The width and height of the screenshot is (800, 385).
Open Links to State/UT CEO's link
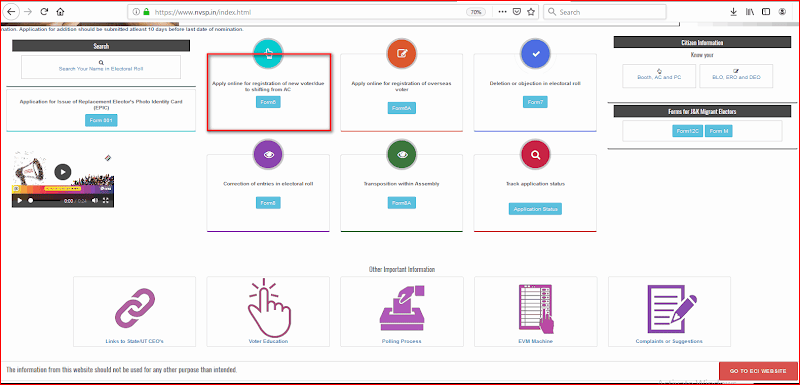click(x=134, y=341)
